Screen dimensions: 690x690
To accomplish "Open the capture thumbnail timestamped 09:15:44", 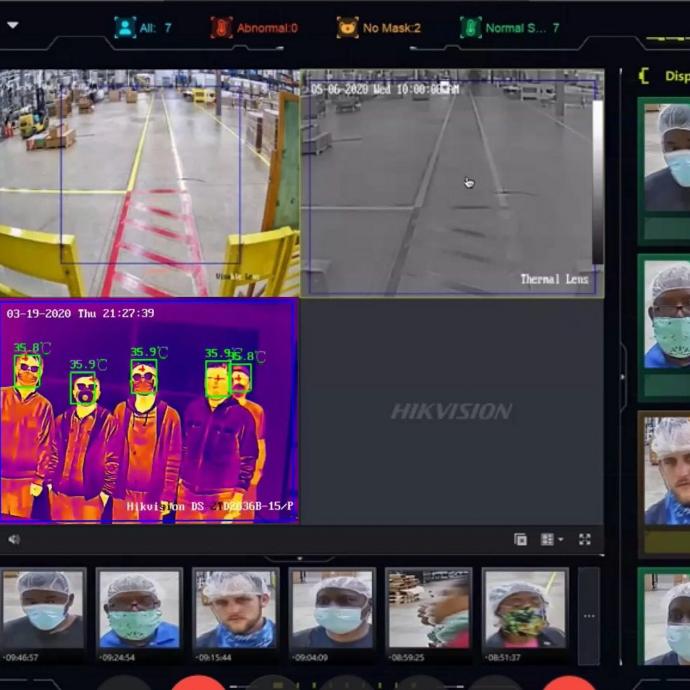I will click(236, 610).
